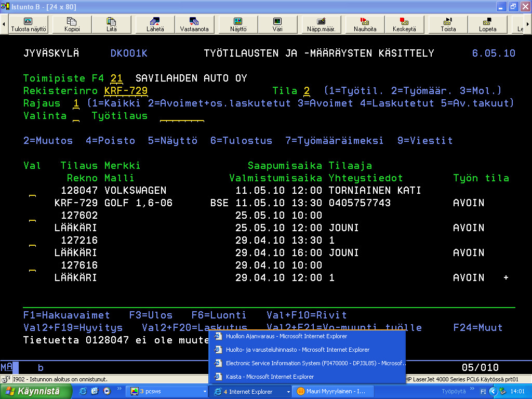Expand the Työpöytä toolbar chevron
The width and height of the screenshot is (532, 399).
(x=472, y=389)
